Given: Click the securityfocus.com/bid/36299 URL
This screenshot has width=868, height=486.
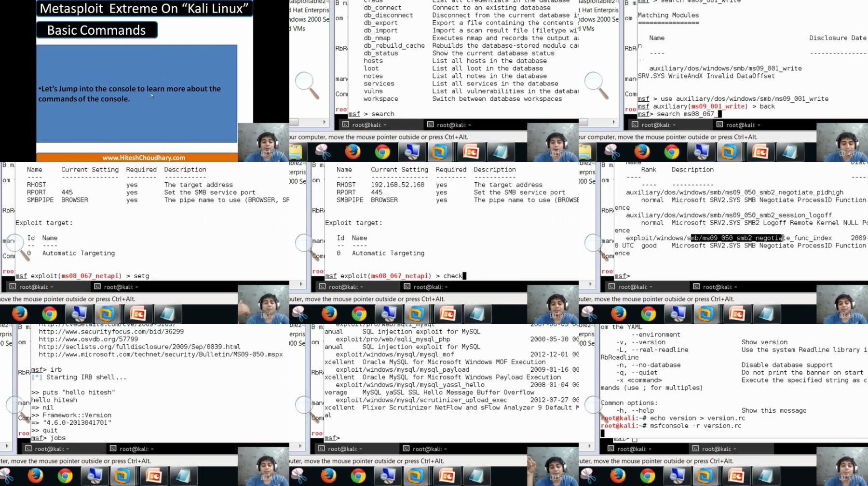Looking at the screenshot, I should point(111,332).
